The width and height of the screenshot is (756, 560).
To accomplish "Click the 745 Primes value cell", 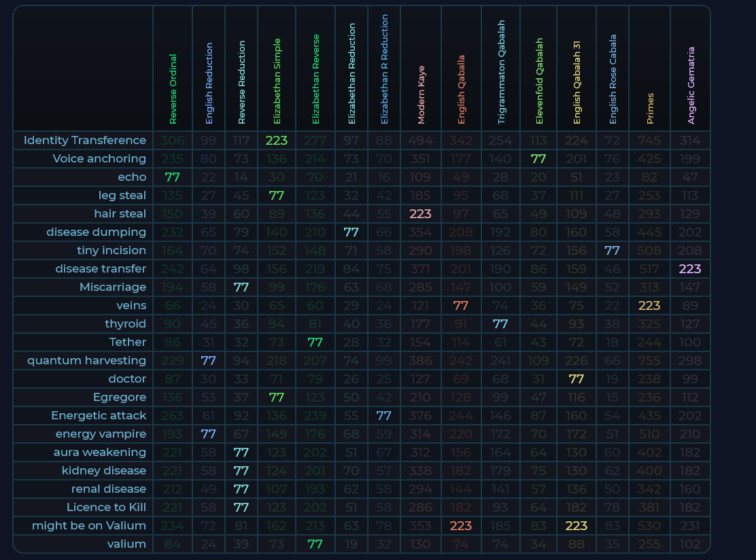I will 650,140.
